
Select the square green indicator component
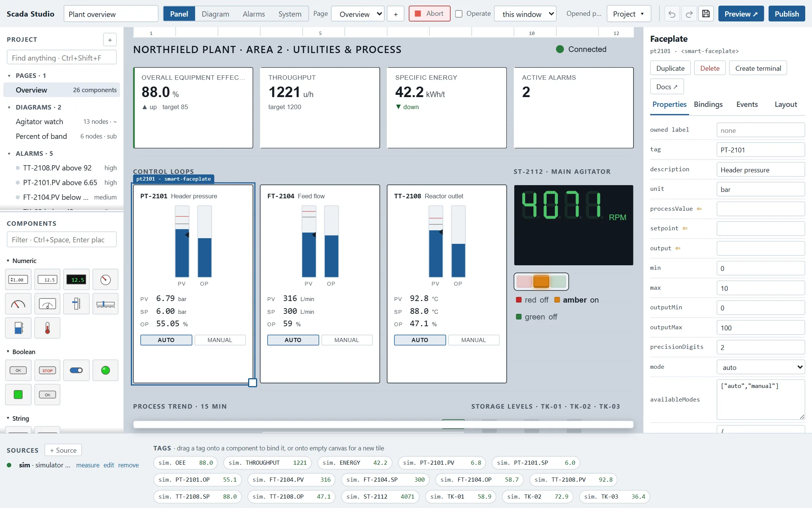coord(18,395)
